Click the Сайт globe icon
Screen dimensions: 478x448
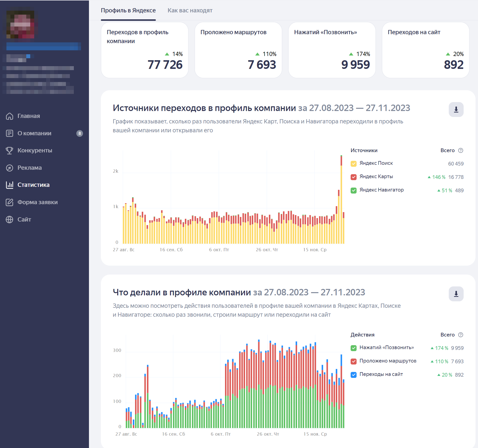coord(9,220)
